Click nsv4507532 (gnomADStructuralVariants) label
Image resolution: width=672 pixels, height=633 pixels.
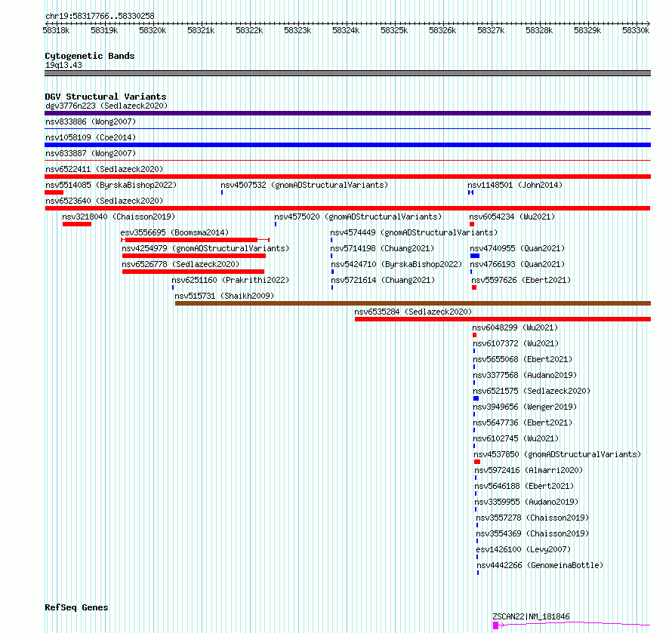[304, 185]
